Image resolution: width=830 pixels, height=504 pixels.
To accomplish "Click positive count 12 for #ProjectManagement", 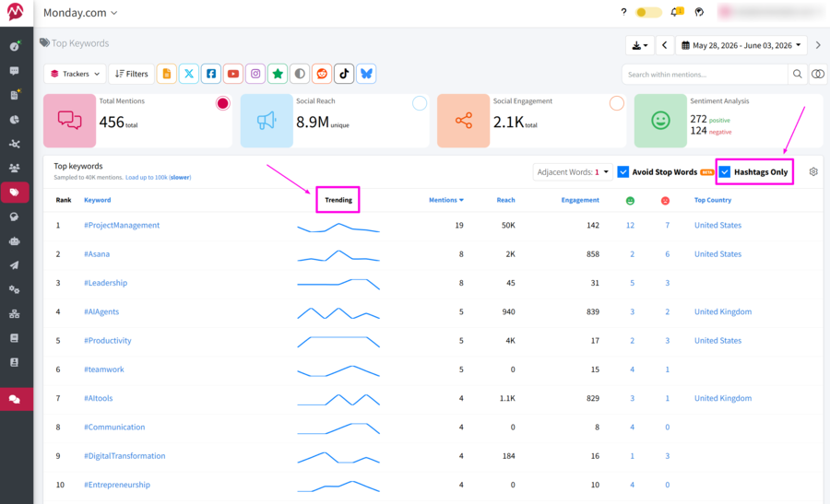I will tap(630, 226).
